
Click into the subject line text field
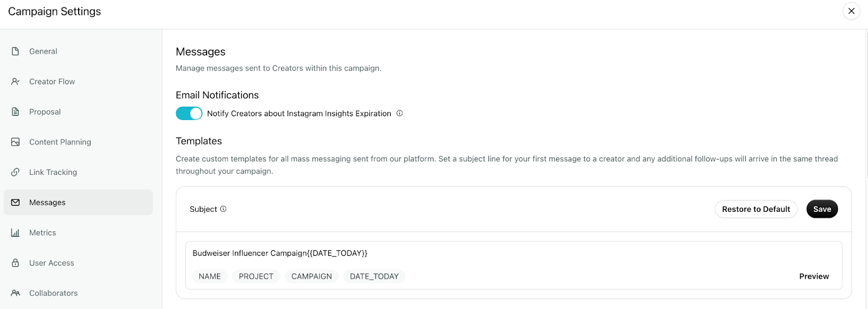(513, 253)
